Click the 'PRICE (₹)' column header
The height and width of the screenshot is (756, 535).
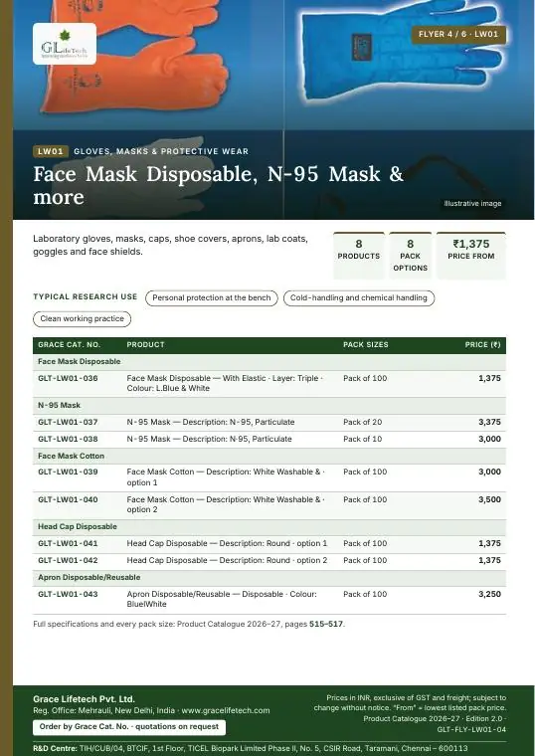point(482,345)
